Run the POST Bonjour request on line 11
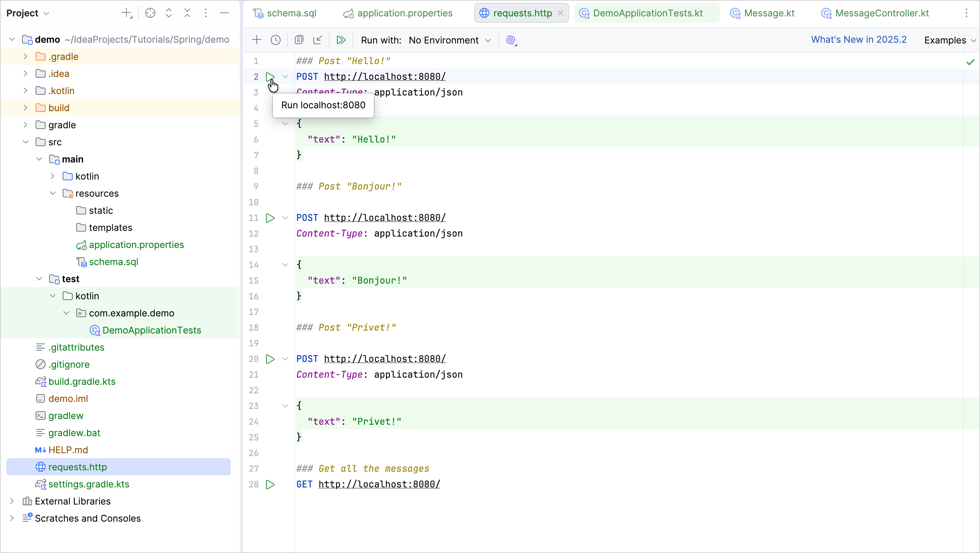Screen dimensions: 980x553 tap(270, 218)
